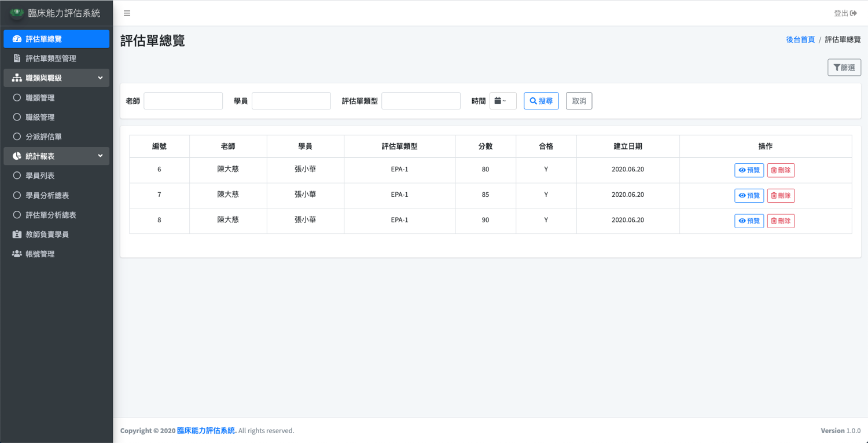Click 張小華 in row 7

click(x=306, y=195)
